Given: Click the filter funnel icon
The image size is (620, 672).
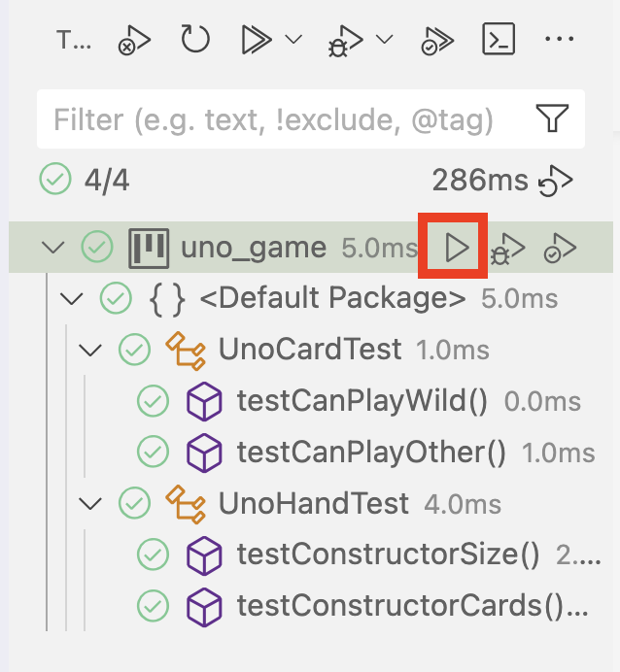Looking at the screenshot, I should point(552,119).
